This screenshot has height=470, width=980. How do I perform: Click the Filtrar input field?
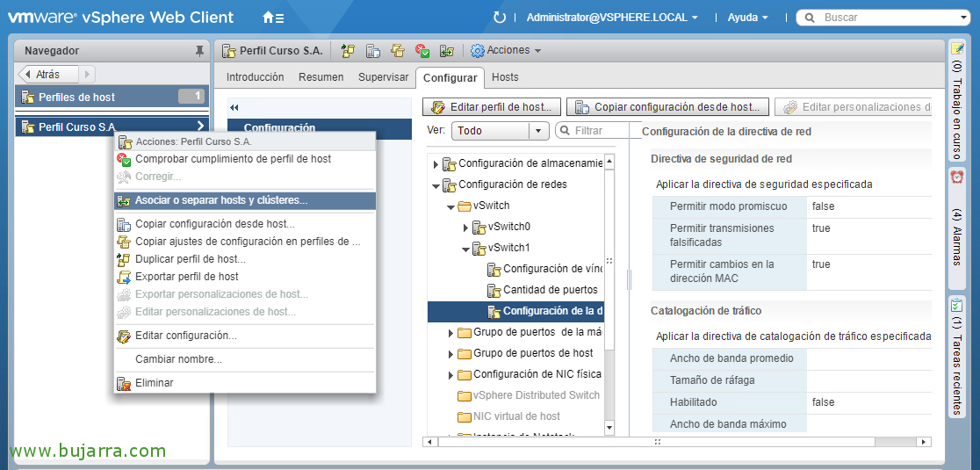click(x=599, y=131)
